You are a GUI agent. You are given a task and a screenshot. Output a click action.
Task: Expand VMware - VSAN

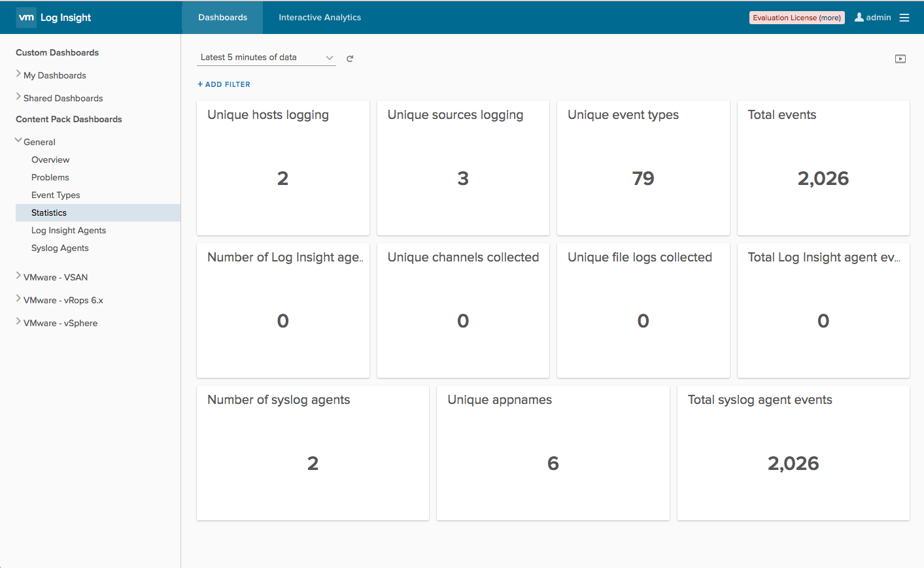coord(18,276)
